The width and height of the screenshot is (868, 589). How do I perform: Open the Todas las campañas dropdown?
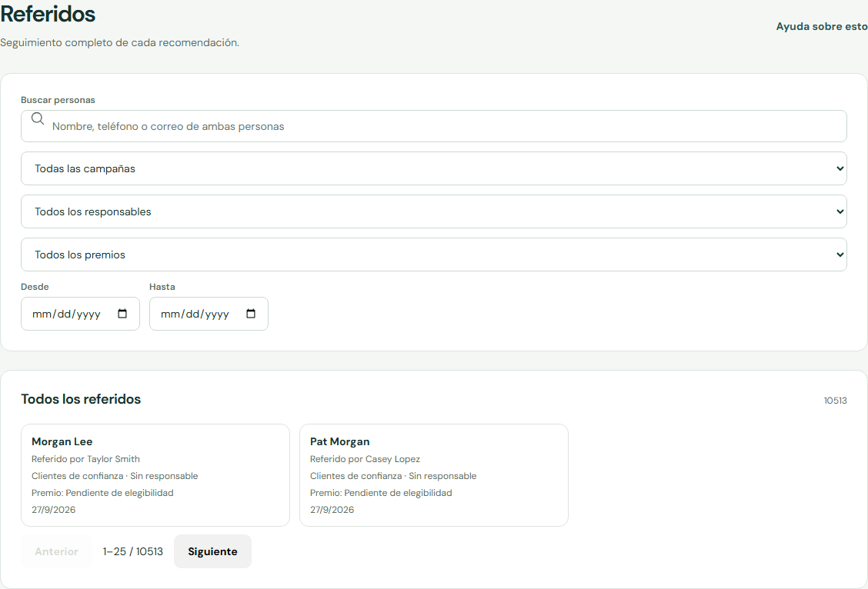434,168
